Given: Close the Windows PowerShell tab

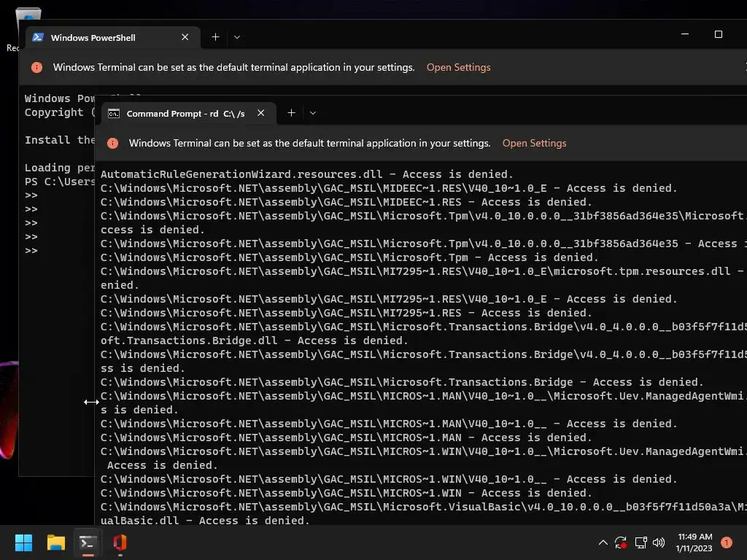Looking at the screenshot, I should (x=185, y=37).
